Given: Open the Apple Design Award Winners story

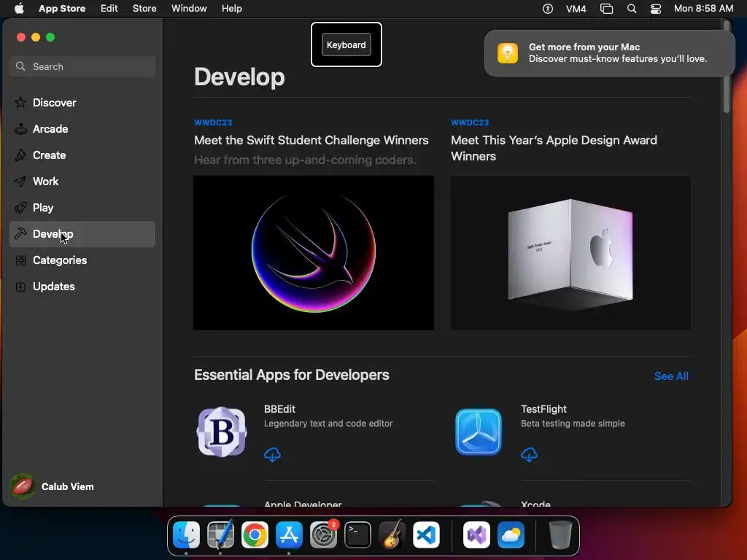Looking at the screenshot, I should pyautogui.click(x=554, y=148).
